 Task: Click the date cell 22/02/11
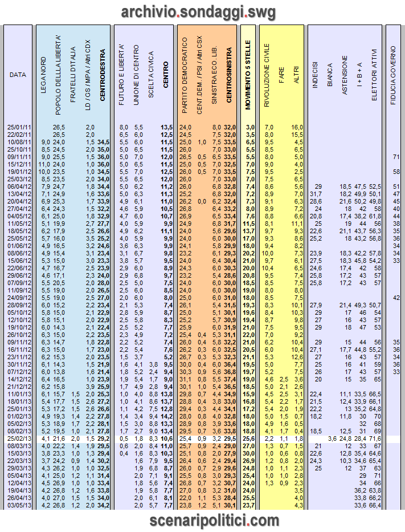click(x=19, y=135)
